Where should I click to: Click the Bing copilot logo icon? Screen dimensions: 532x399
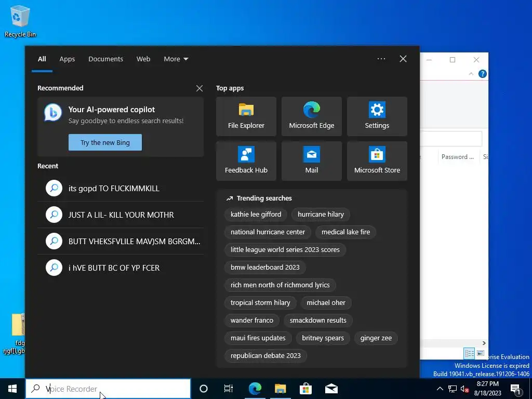[x=53, y=113]
